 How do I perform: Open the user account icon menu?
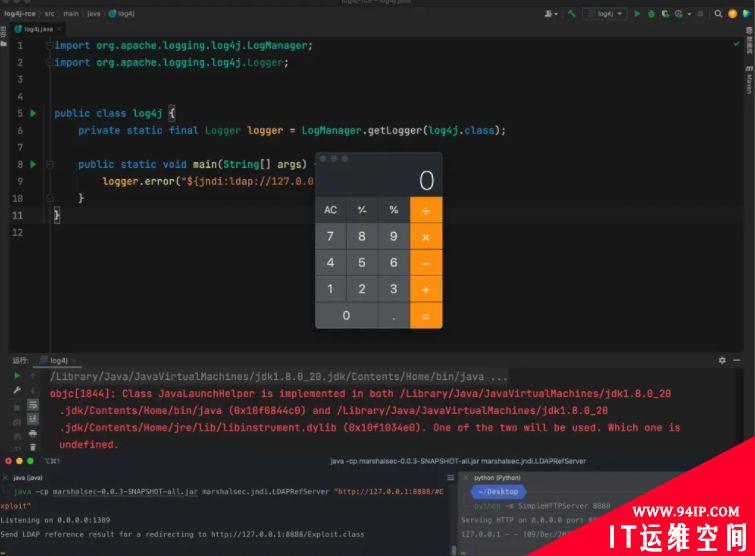549,14
